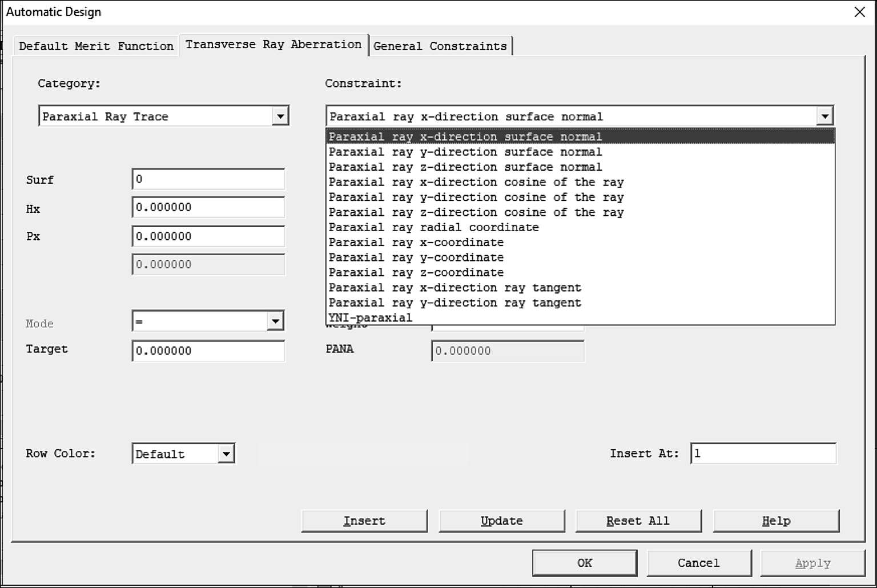877x588 pixels.
Task: Focus the Insert At text field
Action: point(763,454)
